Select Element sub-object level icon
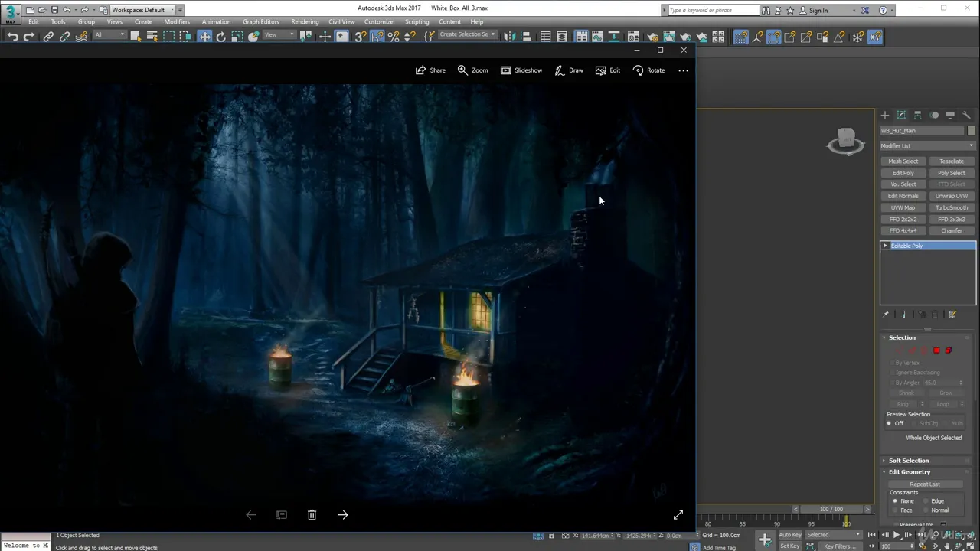Viewport: 980px width, 551px height. pyautogui.click(x=949, y=350)
